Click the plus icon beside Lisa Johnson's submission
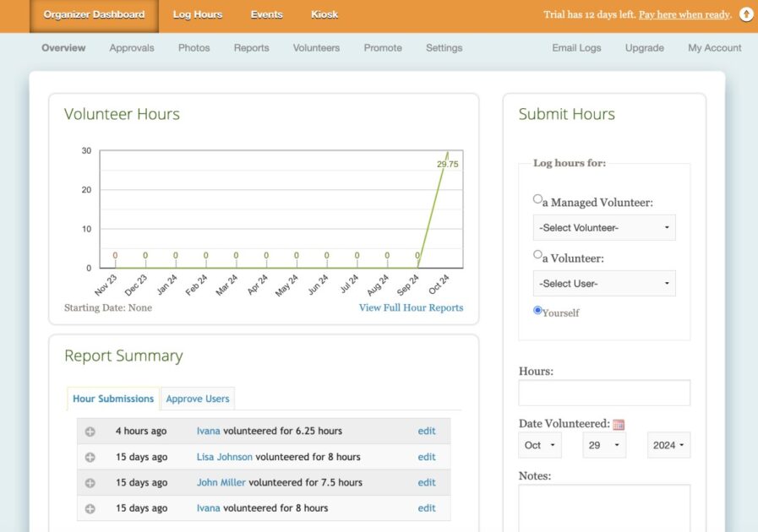Screen dimensions: 758x532 coord(90,456)
